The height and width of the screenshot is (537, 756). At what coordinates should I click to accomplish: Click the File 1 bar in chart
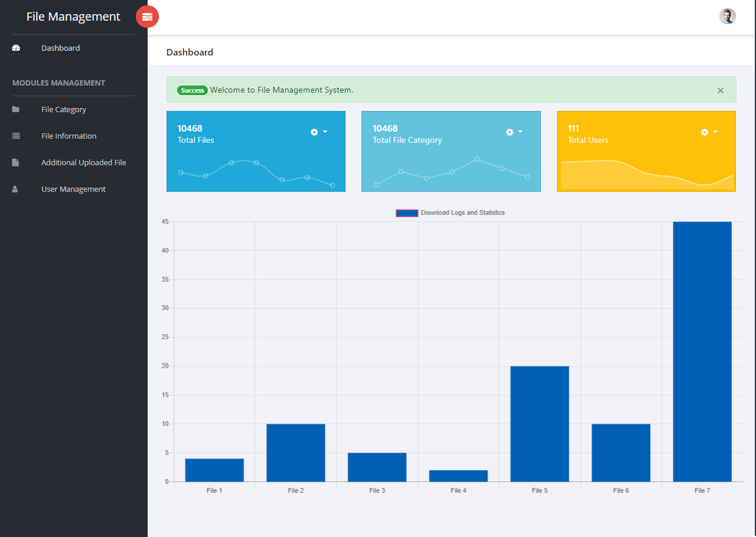pos(214,470)
